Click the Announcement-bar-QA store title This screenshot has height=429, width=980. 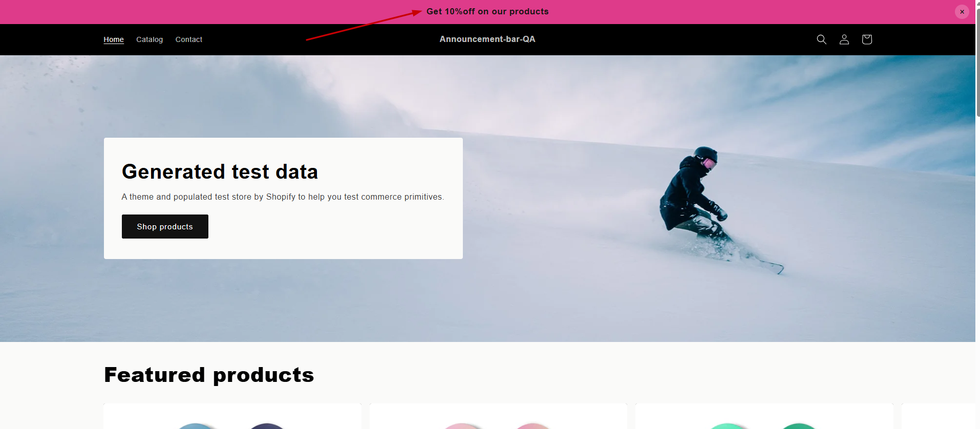click(x=487, y=39)
